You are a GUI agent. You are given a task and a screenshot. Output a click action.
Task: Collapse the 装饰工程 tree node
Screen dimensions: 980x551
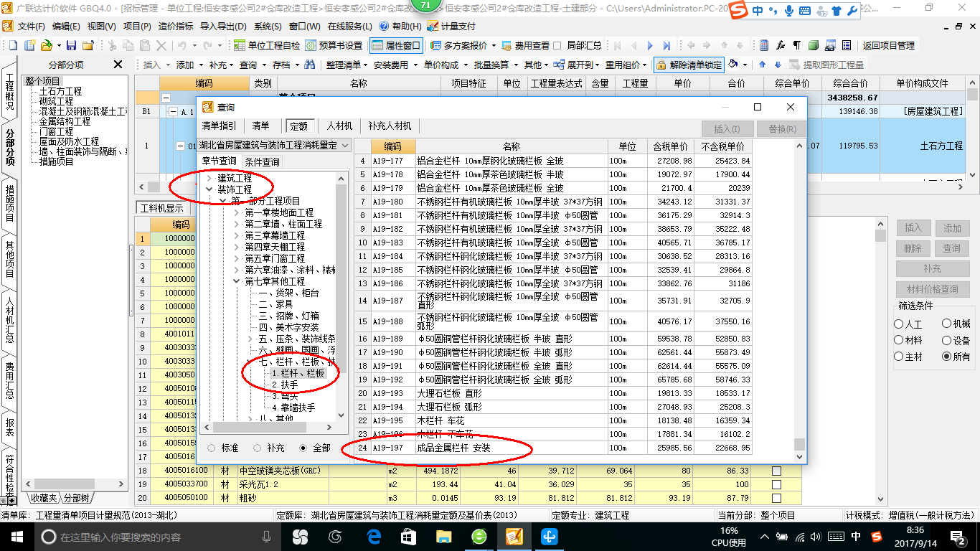point(209,189)
